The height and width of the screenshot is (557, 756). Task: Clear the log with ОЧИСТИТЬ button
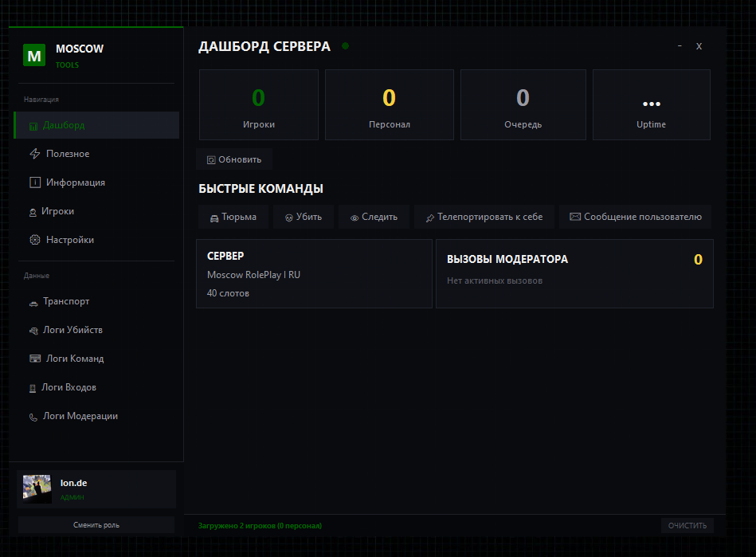(687, 526)
